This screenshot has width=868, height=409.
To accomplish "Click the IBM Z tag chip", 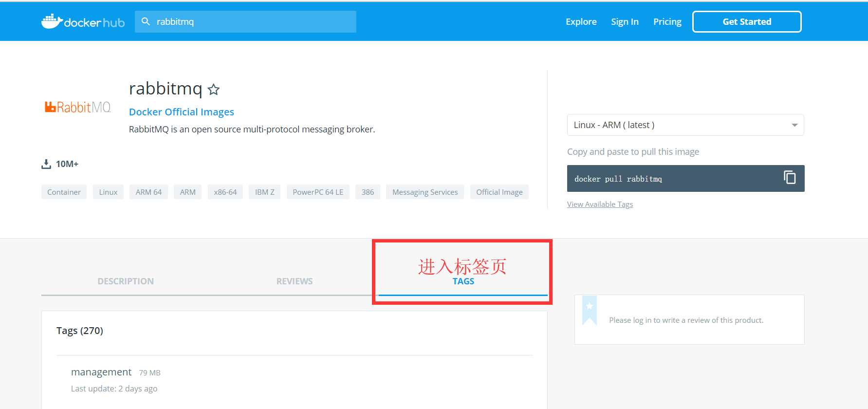I will click(265, 192).
